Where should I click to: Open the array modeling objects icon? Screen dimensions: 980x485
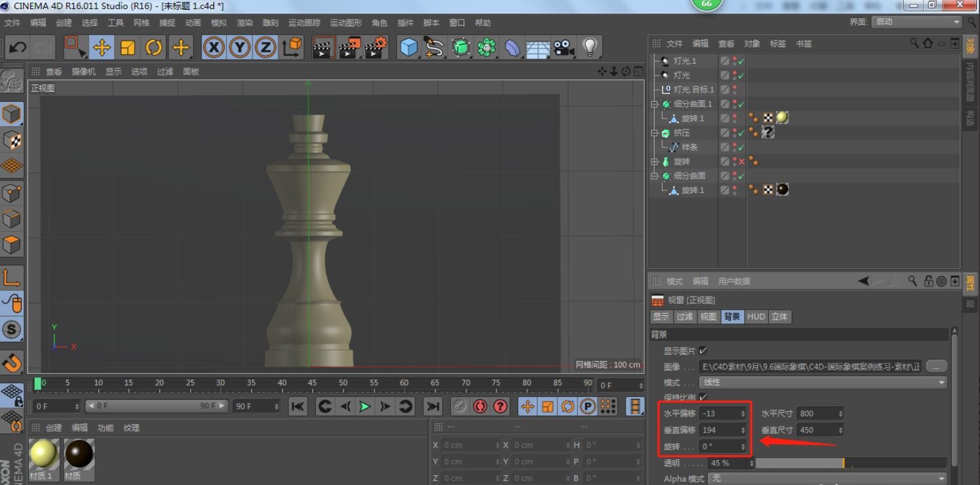487,47
